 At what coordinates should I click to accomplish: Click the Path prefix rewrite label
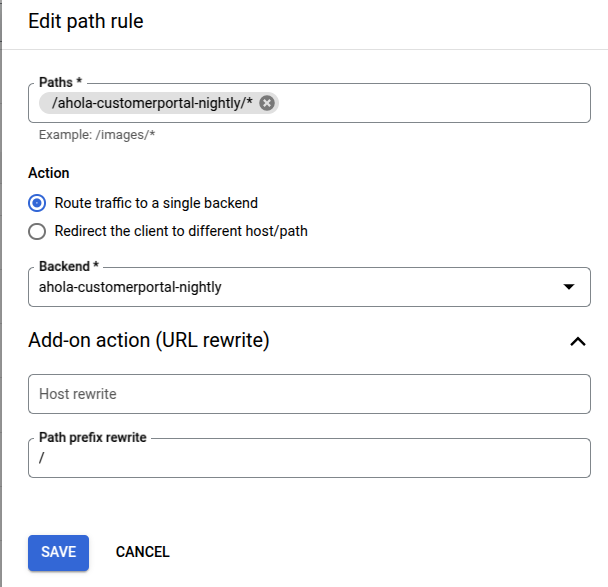(x=93, y=437)
